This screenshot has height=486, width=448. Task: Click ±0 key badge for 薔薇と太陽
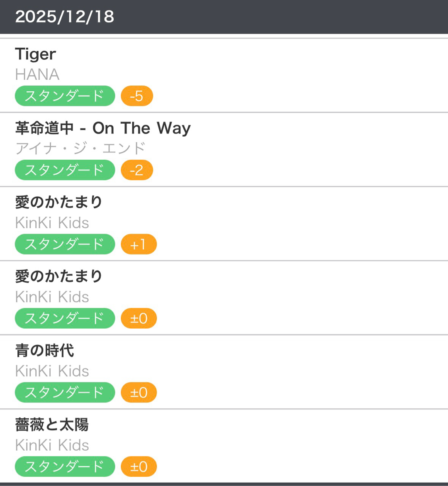[x=139, y=466]
